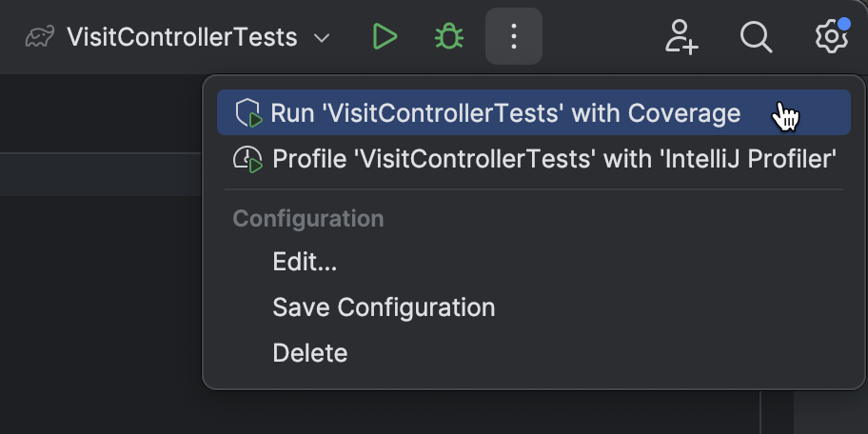Image resolution: width=868 pixels, height=434 pixels.
Task: Click the Configuration section header
Action: click(308, 218)
